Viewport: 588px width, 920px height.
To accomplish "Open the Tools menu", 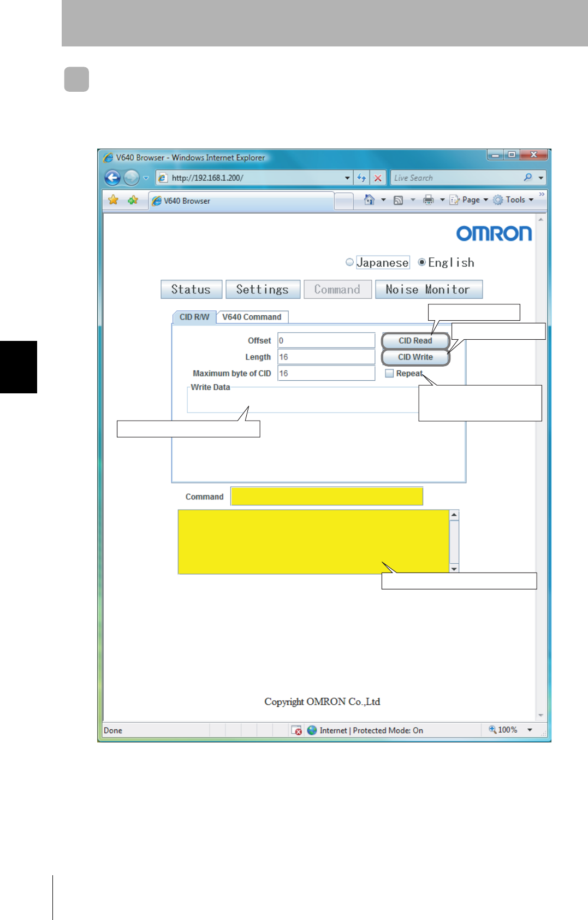I will pos(513,200).
